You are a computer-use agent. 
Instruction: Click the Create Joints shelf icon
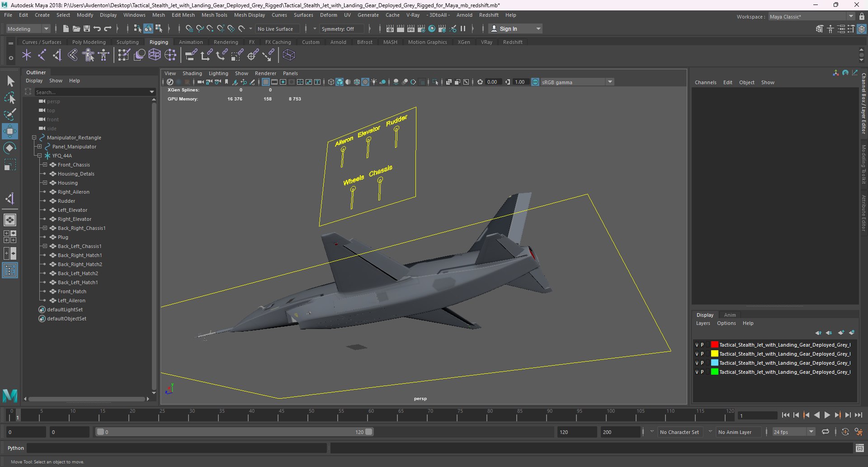click(42, 55)
